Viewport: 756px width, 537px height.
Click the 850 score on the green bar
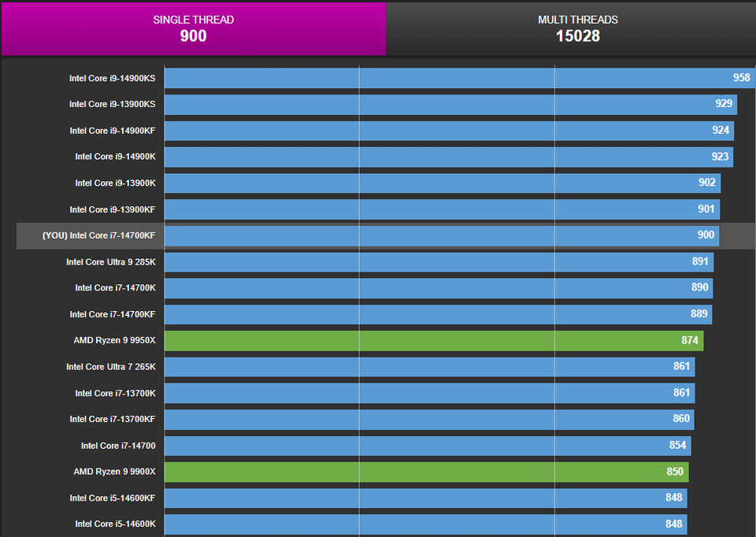pyautogui.click(x=675, y=472)
